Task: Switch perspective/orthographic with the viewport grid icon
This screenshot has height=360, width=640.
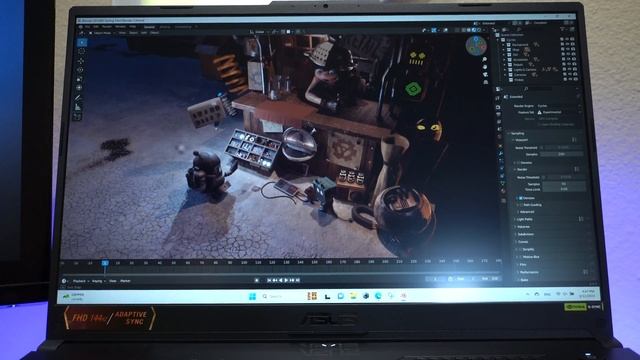Action: click(486, 82)
